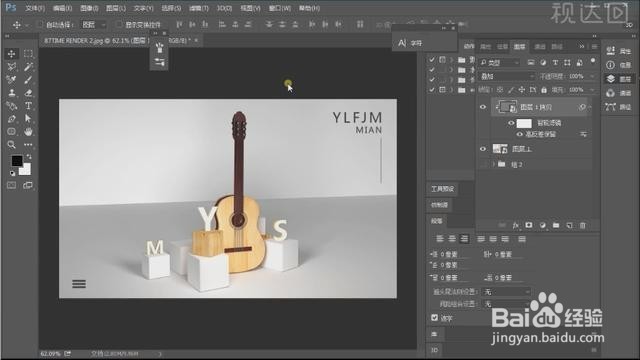Select the Hand tool
The width and height of the screenshot is (640, 360).
[28, 131]
